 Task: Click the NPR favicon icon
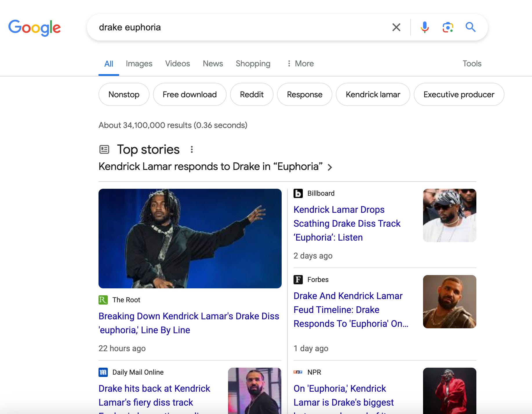[x=298, y=372]
